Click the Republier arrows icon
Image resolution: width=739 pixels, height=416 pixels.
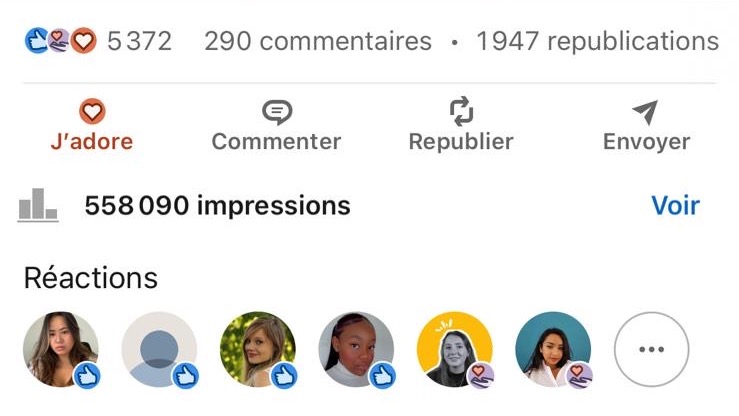click(461, 112)
